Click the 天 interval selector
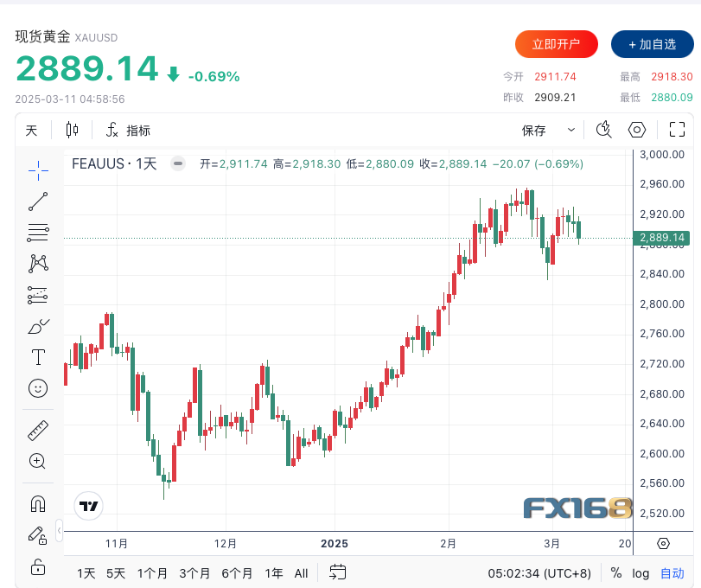This screenshot has height=588, width=701. [32, 131]
